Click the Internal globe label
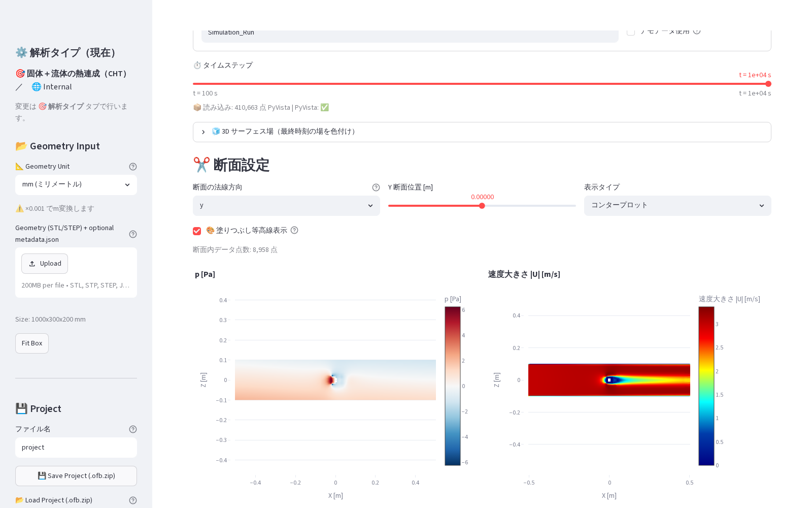This screenshot has height=508, width=812. click(52, 87)
